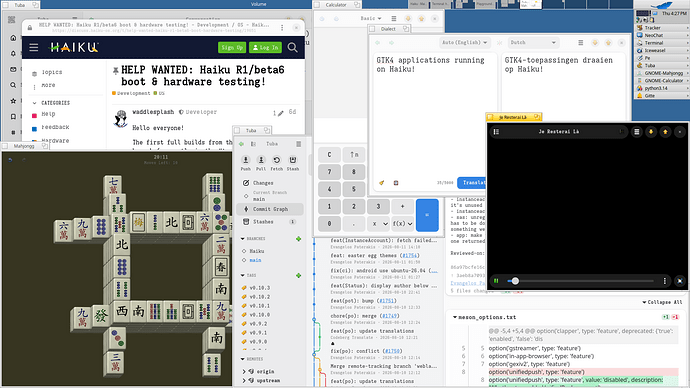Screen dimensions: 690x388
Task: Add a new branch with green plus
Action: pos(298,239)
